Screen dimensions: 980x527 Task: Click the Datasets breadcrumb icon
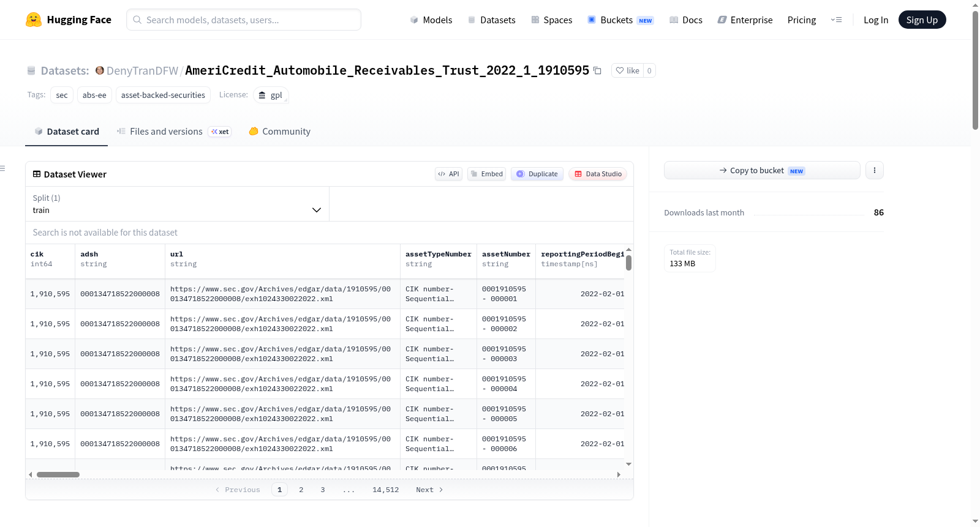click(x=31, y=70)
